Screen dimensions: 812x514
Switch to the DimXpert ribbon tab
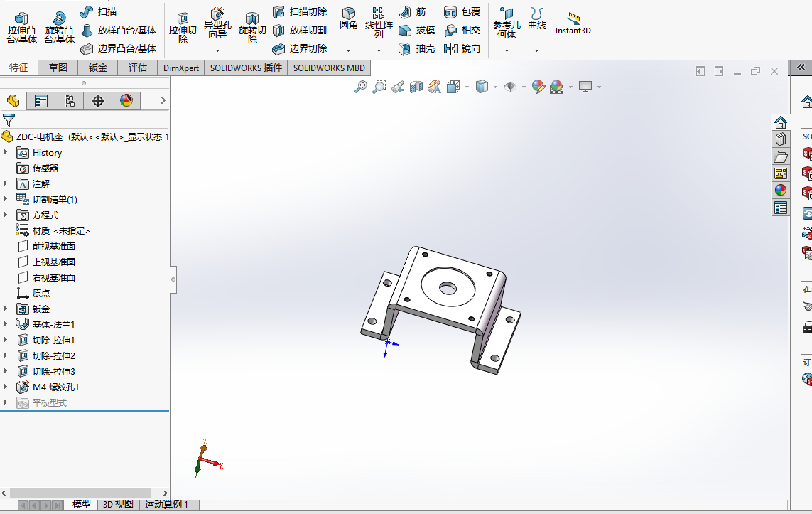click(x=181, y=68)
